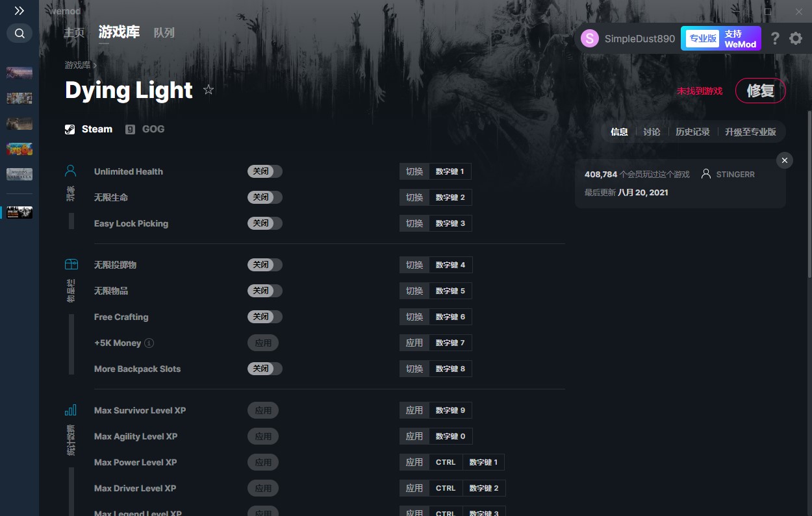The image size is (812, 516).
Task: Click the vertical scrollbar on right
Action: pyautogui.click(x=809, y=195)
